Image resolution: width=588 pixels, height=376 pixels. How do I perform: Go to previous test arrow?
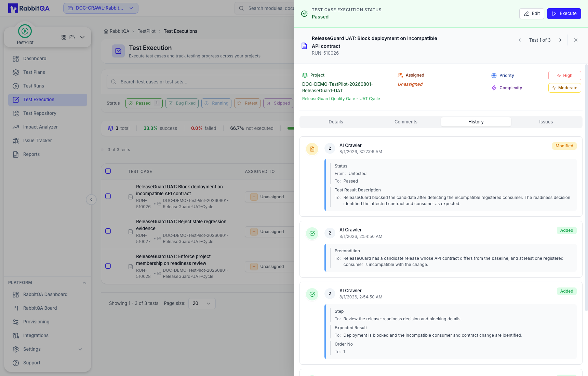tap(520, 40)
